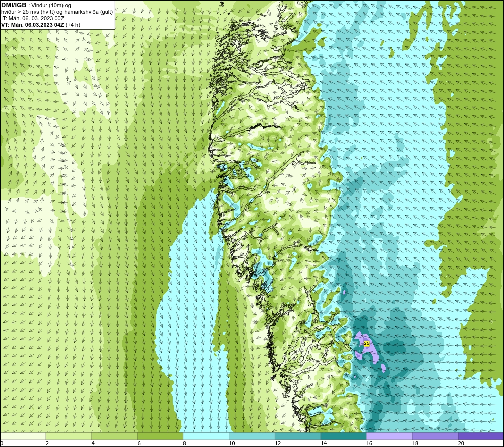
Task: Click the yellow 25 gust marker
Action: [x=367, y=344]
